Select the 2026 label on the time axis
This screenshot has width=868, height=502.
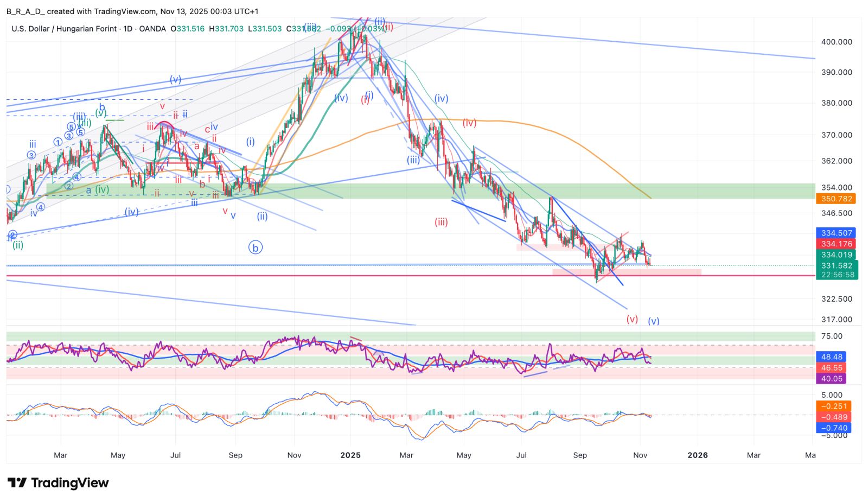coord(697,455)
